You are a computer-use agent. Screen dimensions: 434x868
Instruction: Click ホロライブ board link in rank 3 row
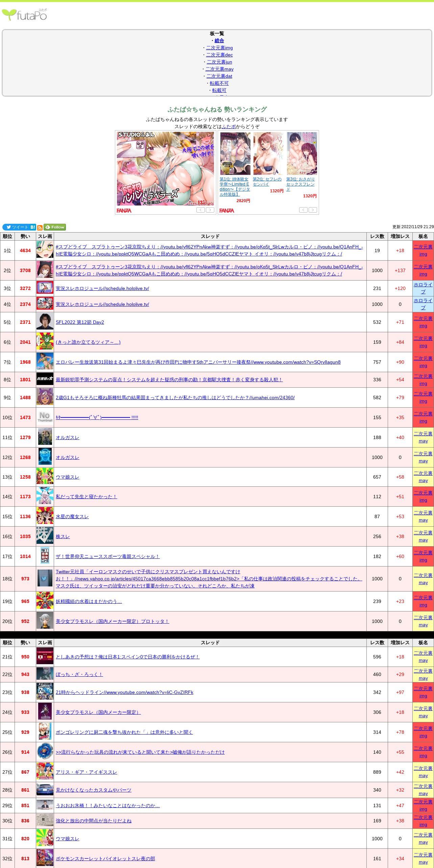point(423,288)
